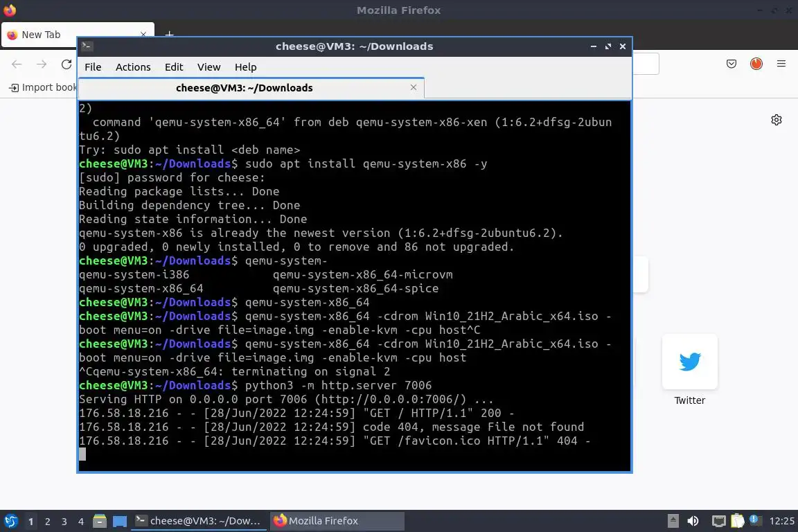Switch to workspace 4
The height and width of the screenshot is (532, 798).
click(x=80, y=522)
